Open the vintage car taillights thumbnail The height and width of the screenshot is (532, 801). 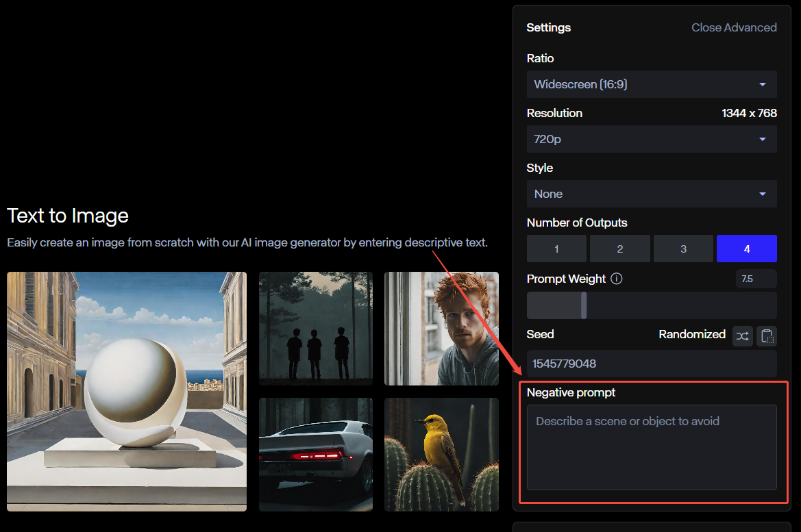click(316, 455)
